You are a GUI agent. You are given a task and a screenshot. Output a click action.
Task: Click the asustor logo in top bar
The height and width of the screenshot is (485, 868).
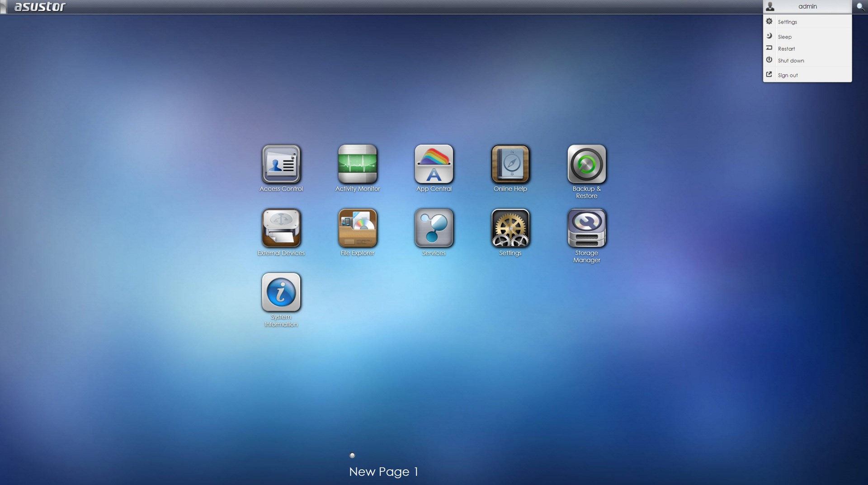(40, 6)
